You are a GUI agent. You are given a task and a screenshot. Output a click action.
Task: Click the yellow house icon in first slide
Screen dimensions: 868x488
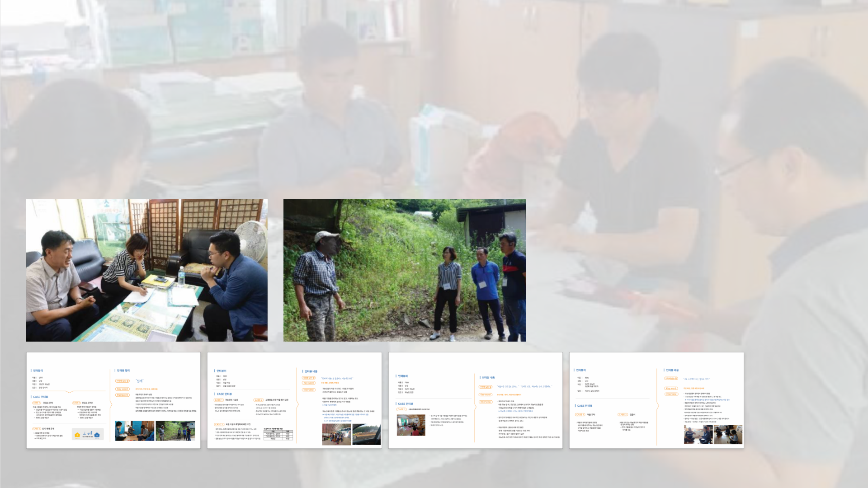77,435
